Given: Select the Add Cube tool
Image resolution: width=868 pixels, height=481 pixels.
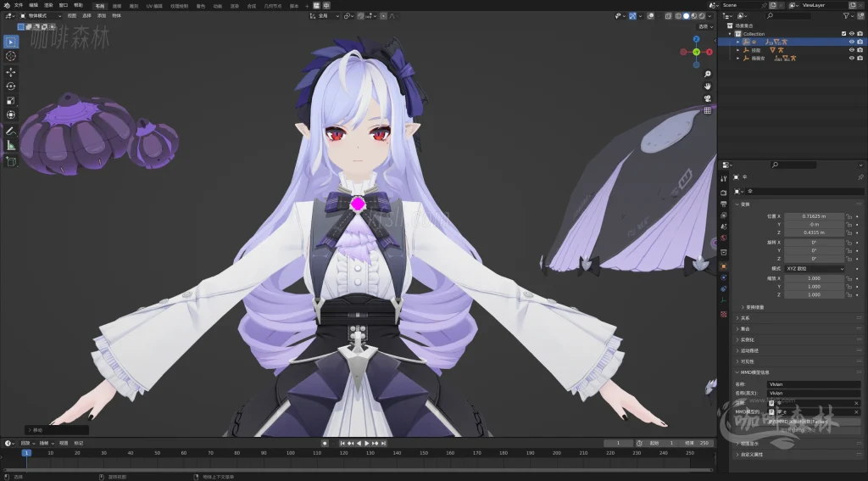Looking at the screenshot, I should [10, 161].
